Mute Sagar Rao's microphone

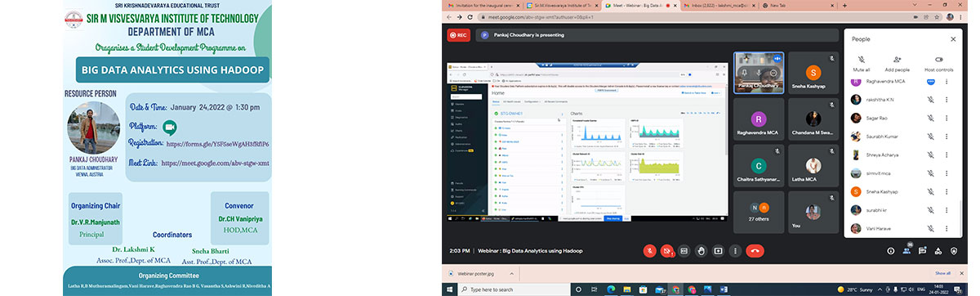click(x=931, y=118)
